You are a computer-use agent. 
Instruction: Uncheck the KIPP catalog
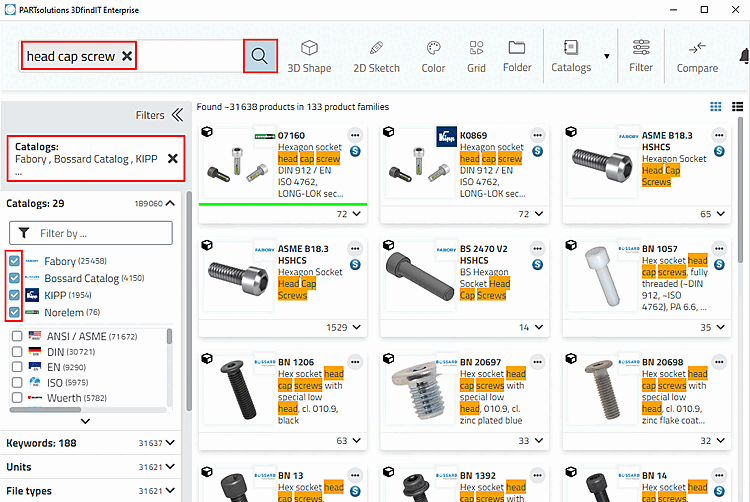[x=14, y=295]
